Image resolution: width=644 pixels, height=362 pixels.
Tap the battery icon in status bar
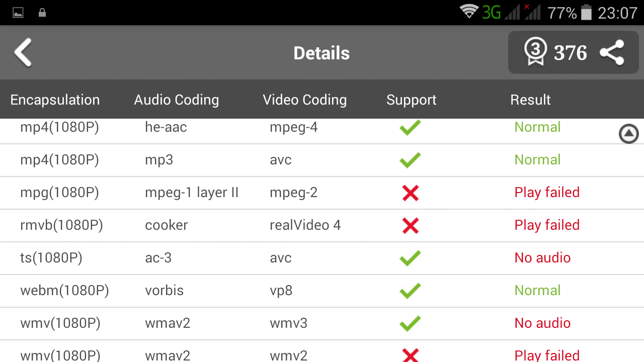pos(586,13)
